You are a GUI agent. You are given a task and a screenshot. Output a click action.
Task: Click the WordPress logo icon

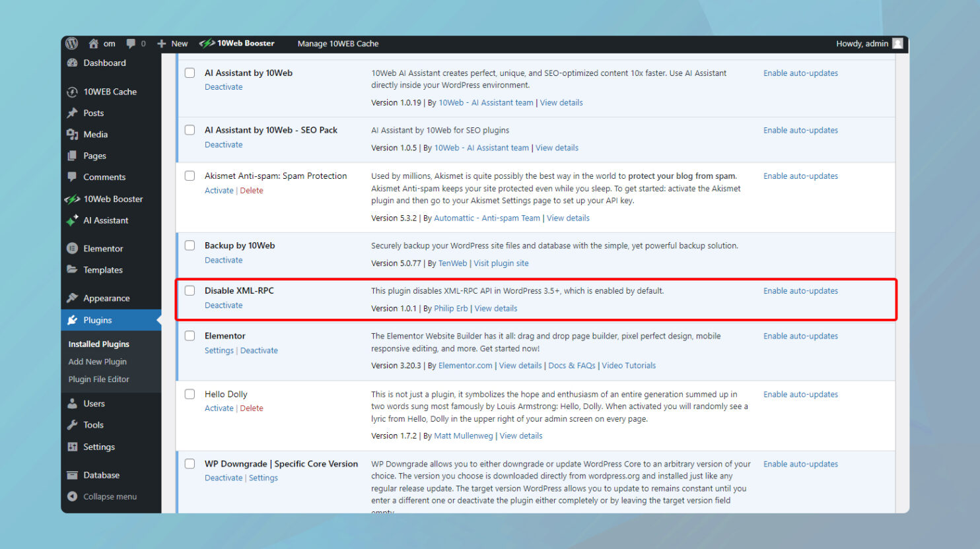pyautogui.click(x=72, y=44)
